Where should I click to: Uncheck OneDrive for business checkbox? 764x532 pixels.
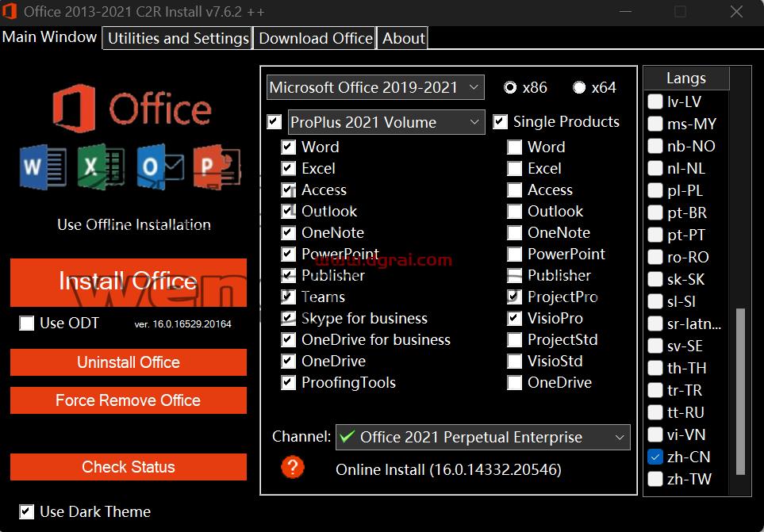coord(289,340)
